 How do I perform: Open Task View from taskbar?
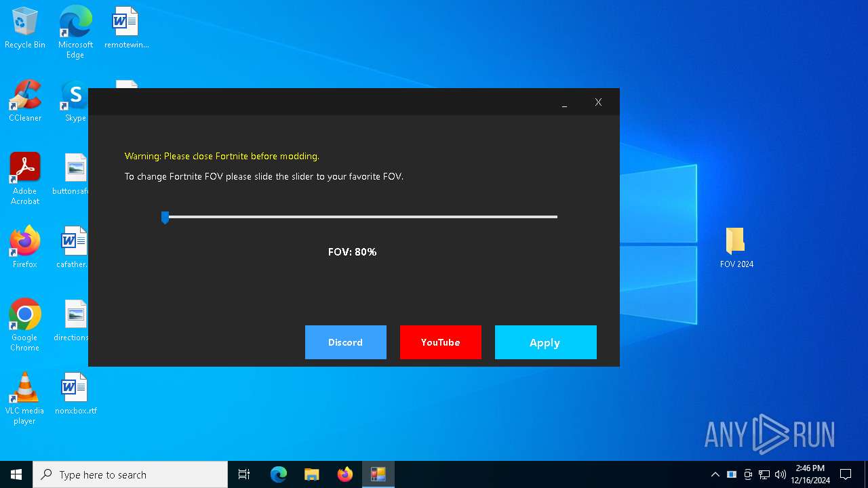pos(244,474)
